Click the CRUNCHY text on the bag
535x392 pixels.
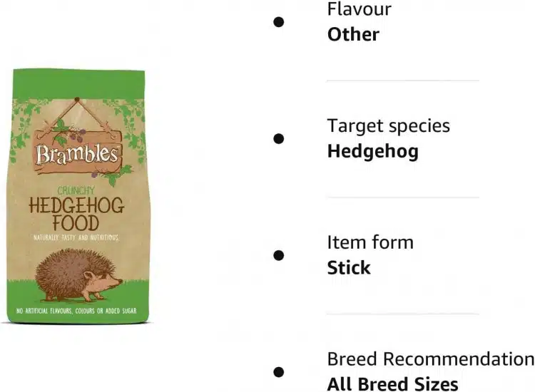tap(76, 190)
